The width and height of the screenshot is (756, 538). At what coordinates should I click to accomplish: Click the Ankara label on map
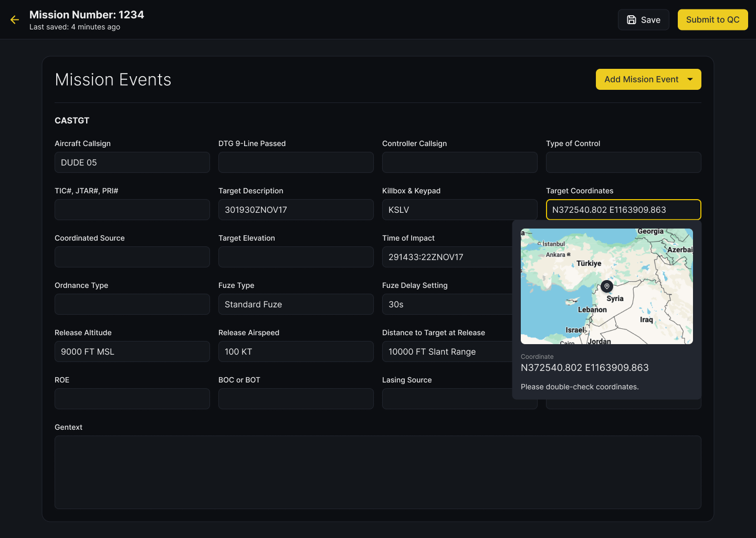[555, 255]
